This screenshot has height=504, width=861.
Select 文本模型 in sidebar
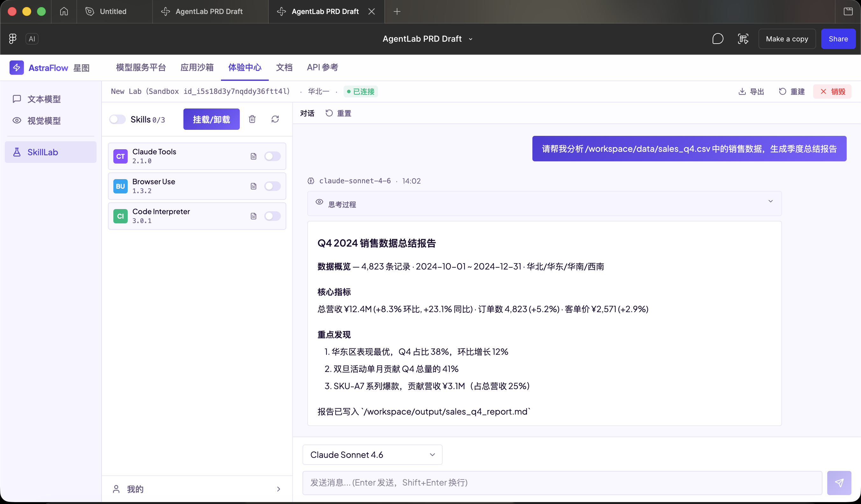51,99
